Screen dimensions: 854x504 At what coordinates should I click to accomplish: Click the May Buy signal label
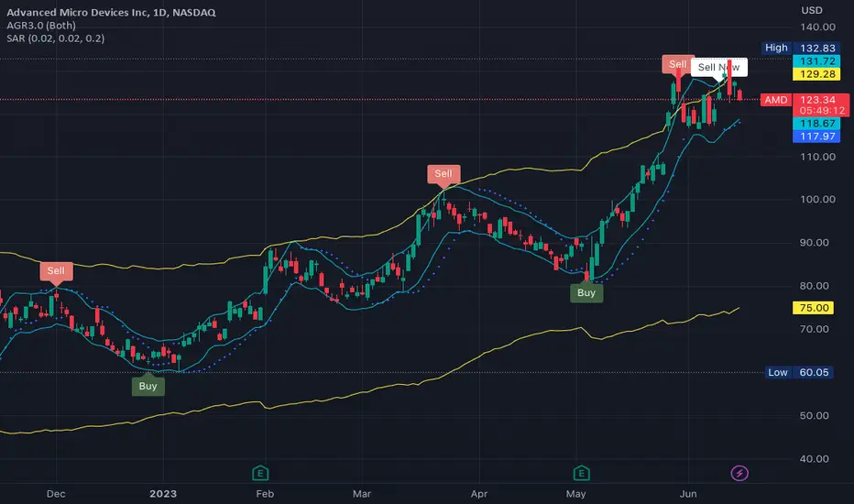[586, 293]
